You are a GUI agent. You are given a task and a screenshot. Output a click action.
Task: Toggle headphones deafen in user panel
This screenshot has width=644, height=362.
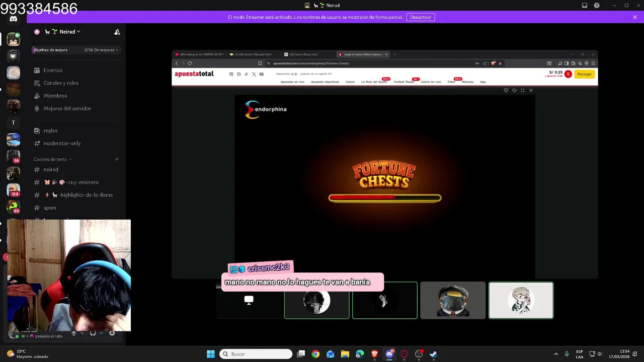(x=93, y=333)
